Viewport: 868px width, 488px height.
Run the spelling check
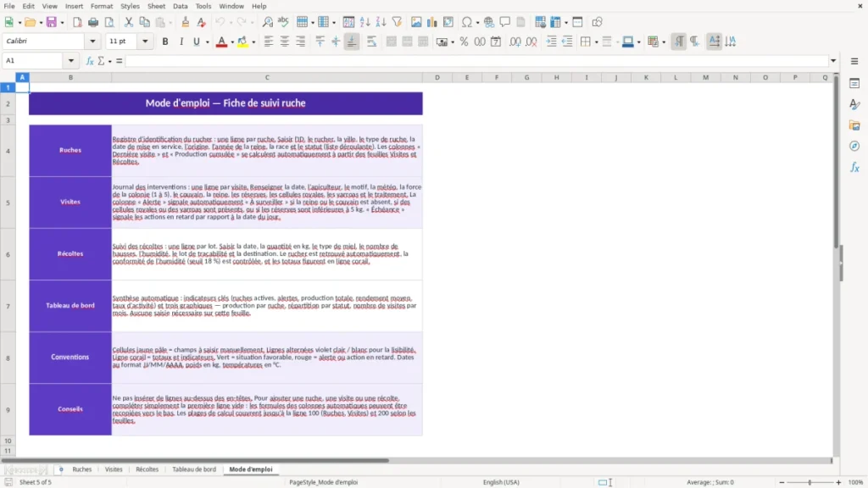283,22
